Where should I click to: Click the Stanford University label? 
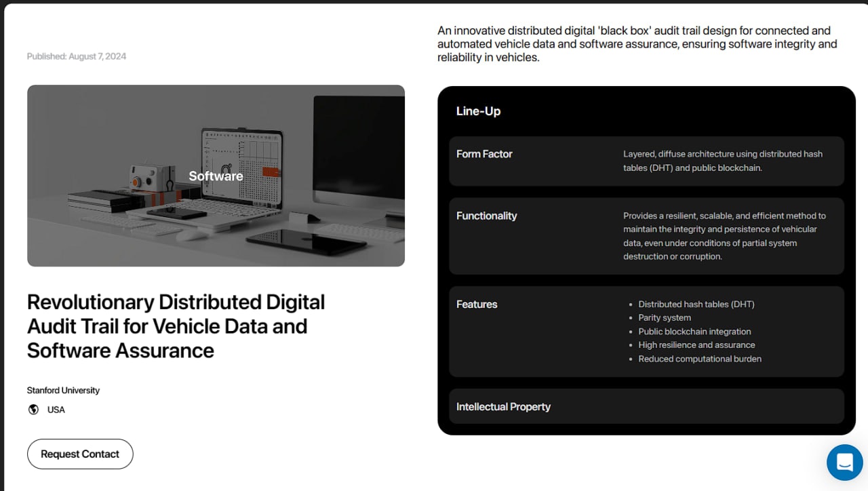[x=63, y=391]
